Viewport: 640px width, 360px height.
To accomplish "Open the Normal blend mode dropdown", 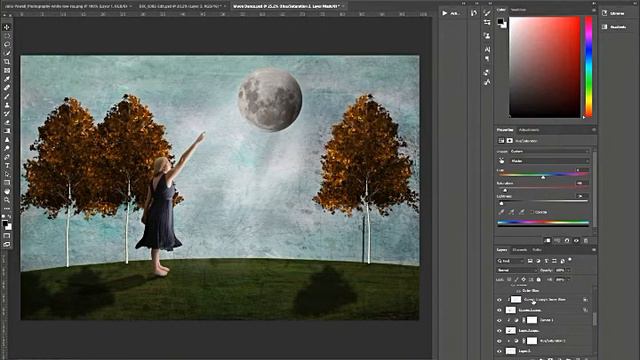I will tap(517, 270).
